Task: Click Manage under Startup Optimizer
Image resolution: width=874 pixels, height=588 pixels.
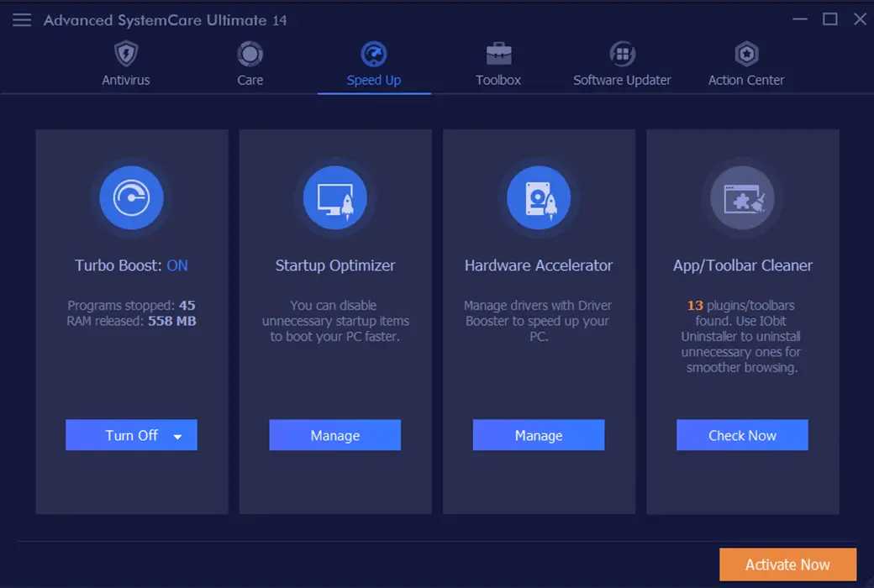Action: click(335, 435)
